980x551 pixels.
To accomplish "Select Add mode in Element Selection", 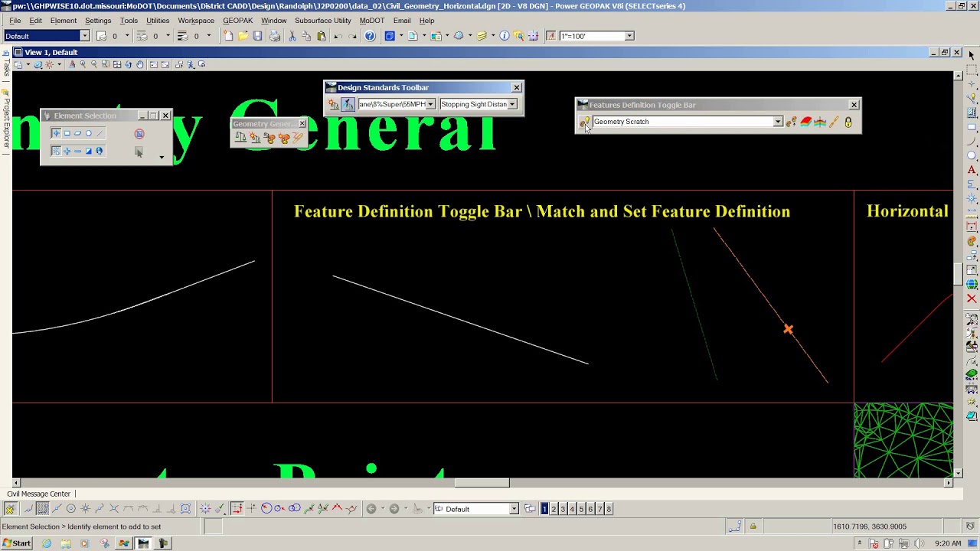I will tap(67, 151).
